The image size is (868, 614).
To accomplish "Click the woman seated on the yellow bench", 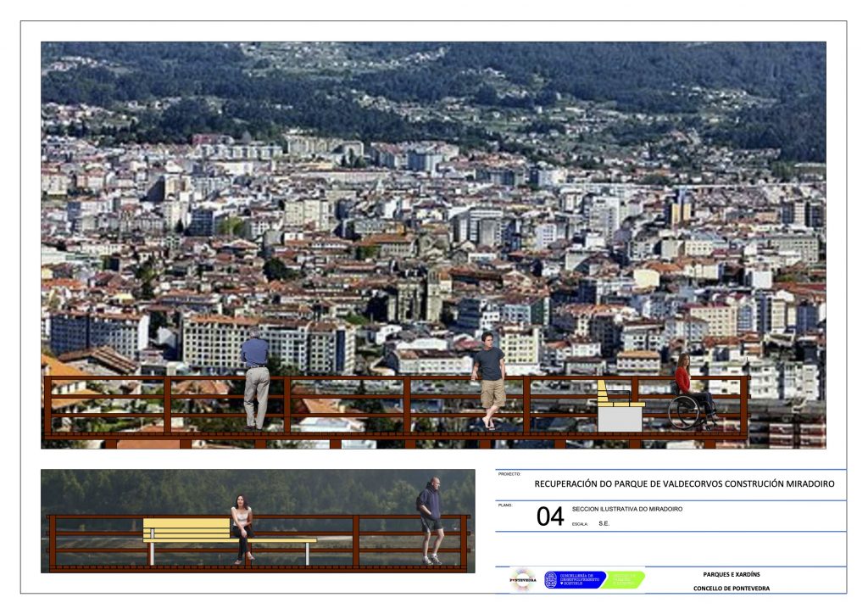I will (242, 528).
